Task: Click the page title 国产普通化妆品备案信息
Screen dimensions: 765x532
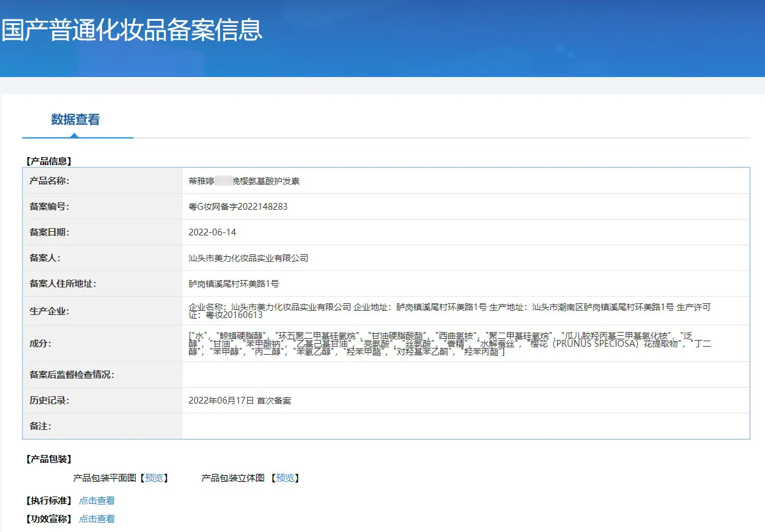Action: (x=132, y=30)
